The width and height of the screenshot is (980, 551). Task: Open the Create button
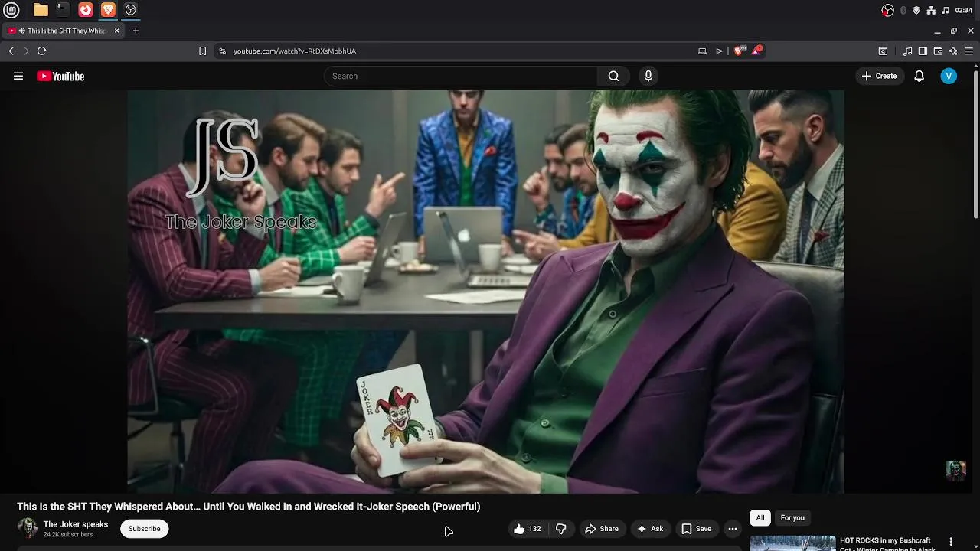[x=879, y=76]
